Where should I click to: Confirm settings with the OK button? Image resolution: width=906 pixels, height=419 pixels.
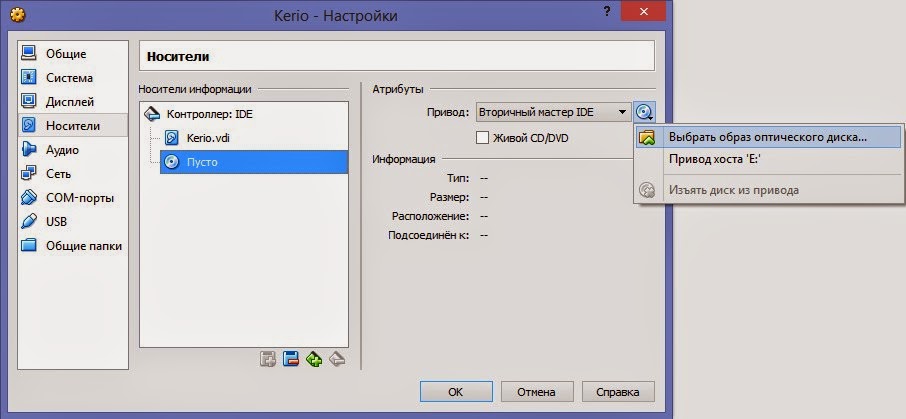(x=455, y=392)
